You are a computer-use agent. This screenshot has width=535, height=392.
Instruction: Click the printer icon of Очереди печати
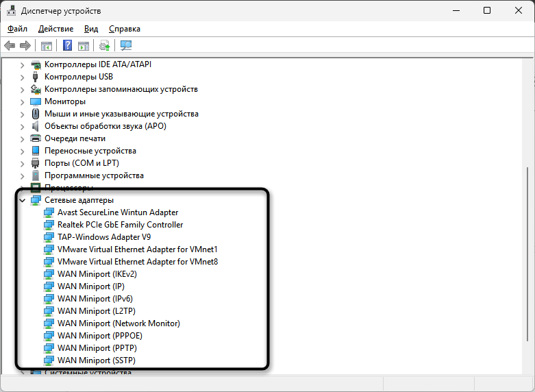point(36,138)
